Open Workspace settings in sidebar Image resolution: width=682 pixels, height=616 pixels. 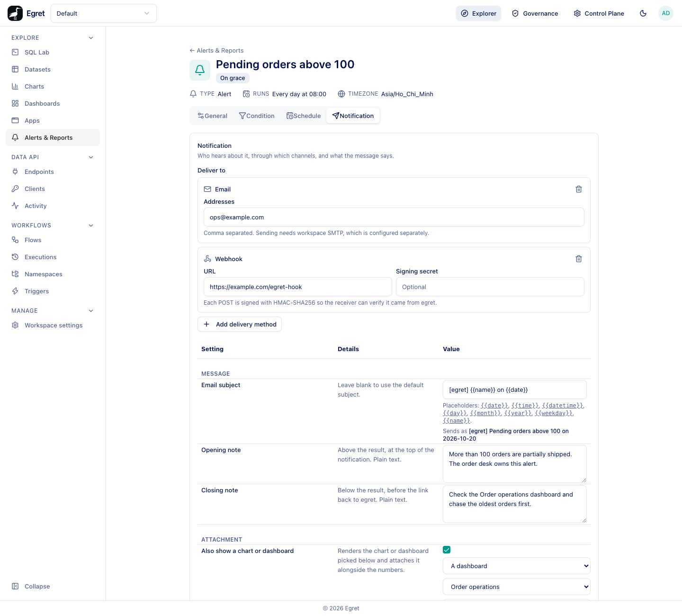pyautogui.click(x=53, y=325)
